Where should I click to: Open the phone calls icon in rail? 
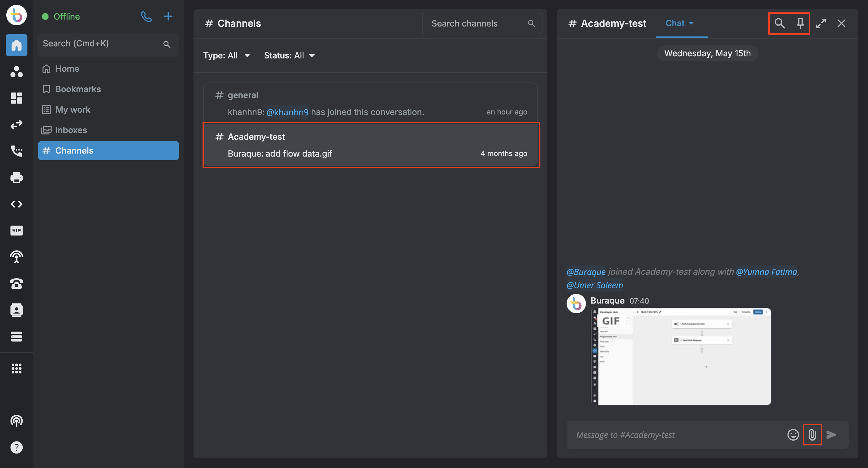tap(17, 151)
